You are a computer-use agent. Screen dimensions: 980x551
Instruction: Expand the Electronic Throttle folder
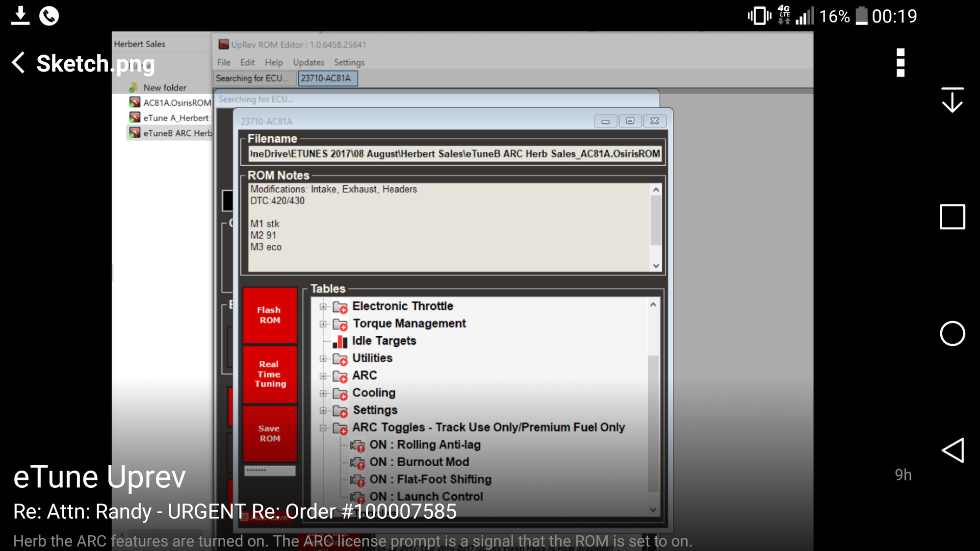pyautogui.click(x=323, y=307)
